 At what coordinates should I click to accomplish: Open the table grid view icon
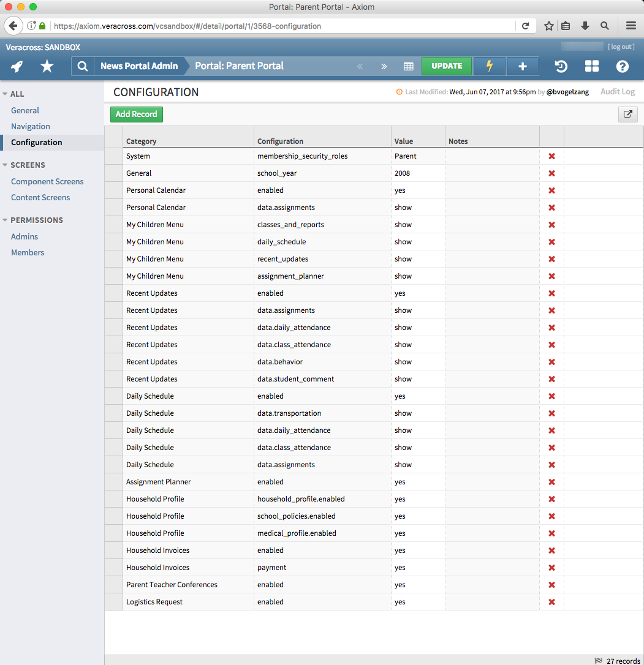coord(408,66)
